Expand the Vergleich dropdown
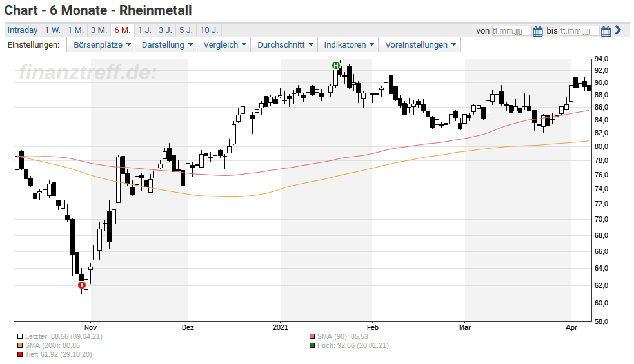Screen dimensions: 634x364 (224, 45)
